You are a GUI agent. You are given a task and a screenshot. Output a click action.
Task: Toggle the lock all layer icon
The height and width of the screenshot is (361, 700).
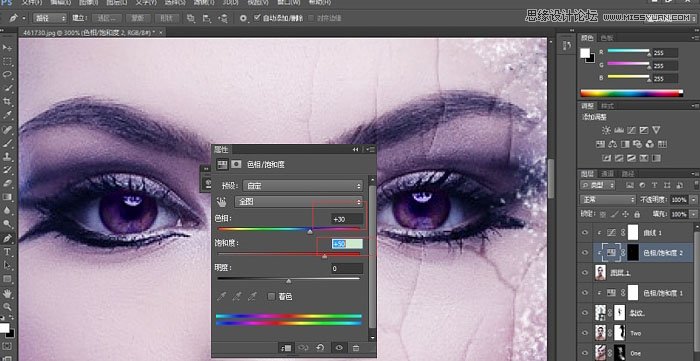pyautogui.click(x=637, y=214)
